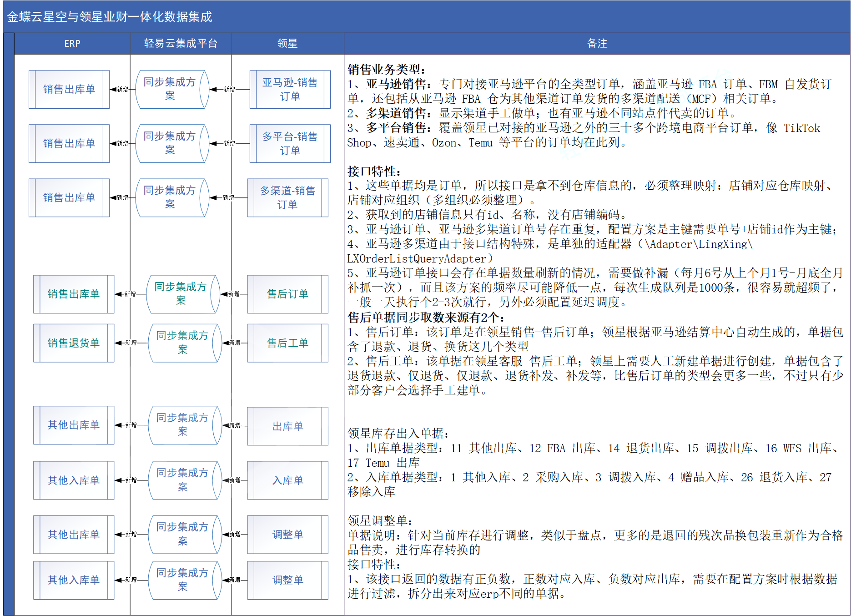
Task: Click the 亚马逊-销售订单 process box
Action: (x=290, y=89)
